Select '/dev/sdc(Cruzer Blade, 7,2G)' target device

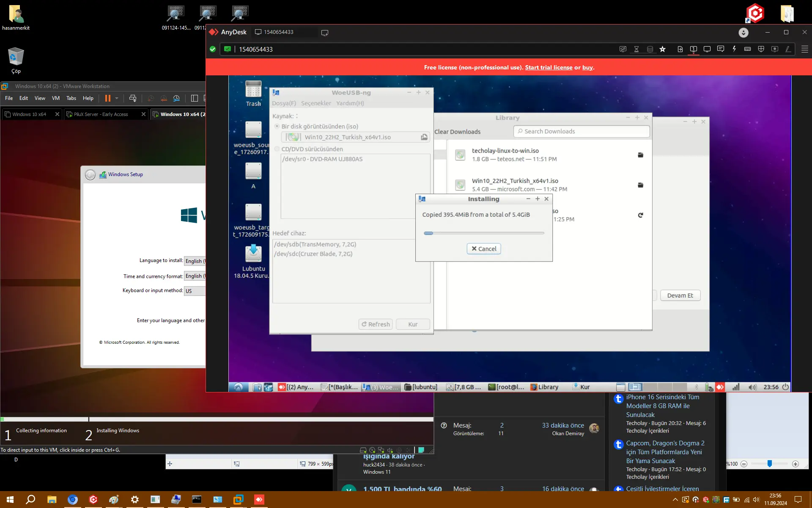tap(313, 254)
